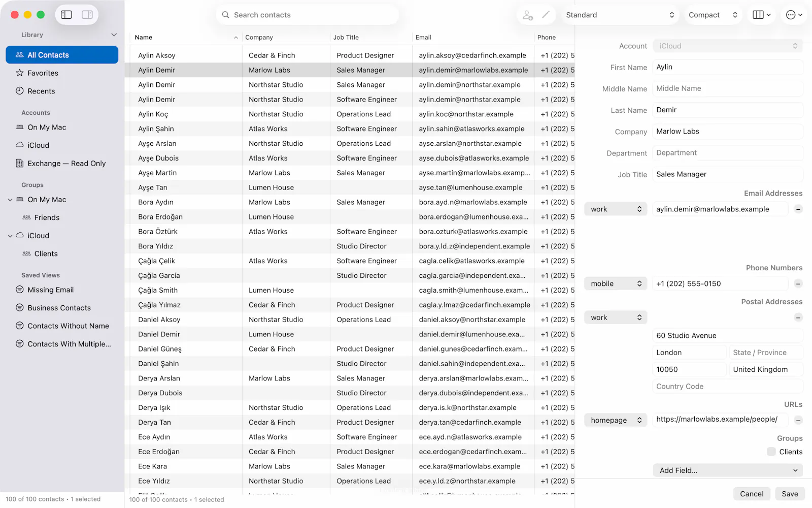
Task: Collapse the iCloud groups tree
Action: coord(10,236)
